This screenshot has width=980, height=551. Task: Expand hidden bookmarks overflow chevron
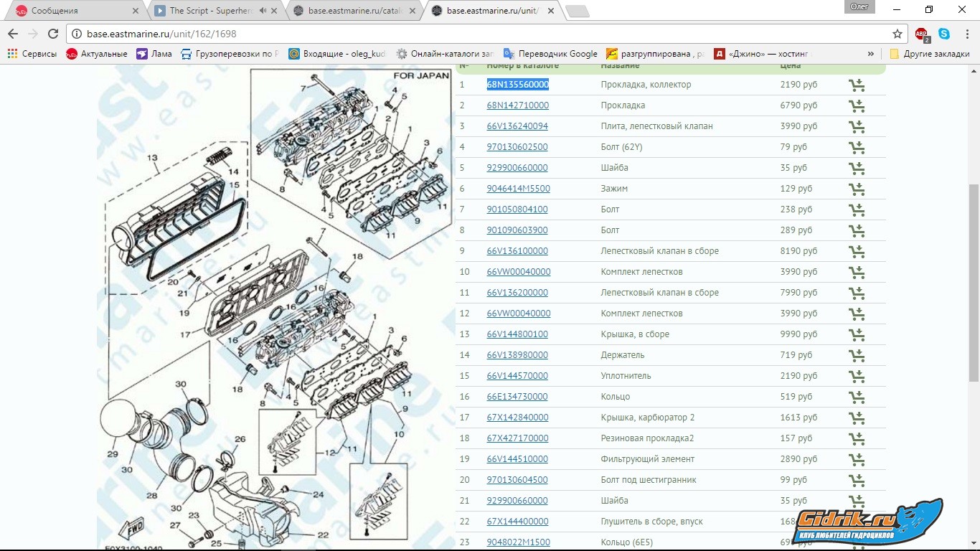[x=871, y=54]
